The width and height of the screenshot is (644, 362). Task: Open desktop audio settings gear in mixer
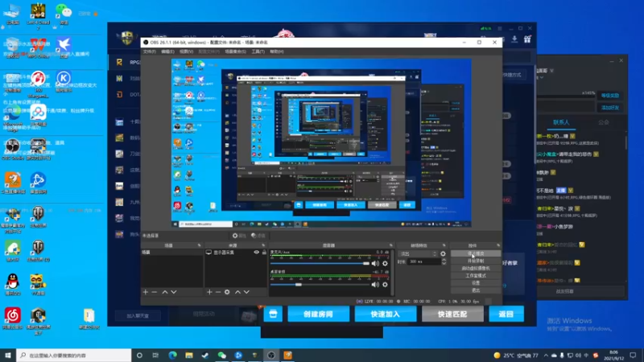pyautogui.click(x=385, y=285)
